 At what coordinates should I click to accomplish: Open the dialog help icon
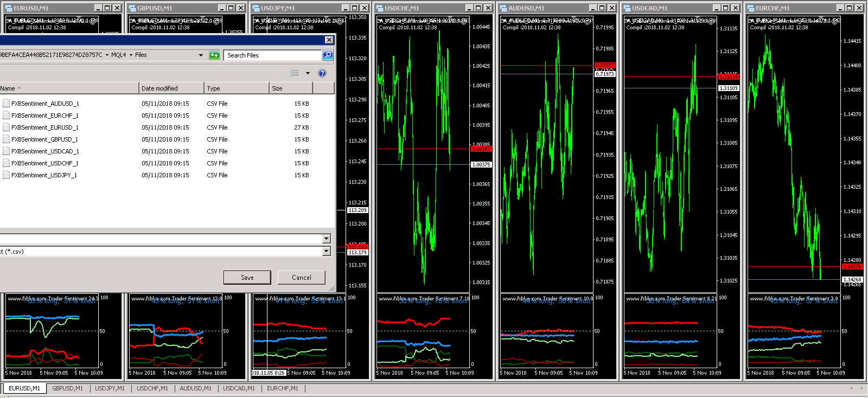(322, 73)
